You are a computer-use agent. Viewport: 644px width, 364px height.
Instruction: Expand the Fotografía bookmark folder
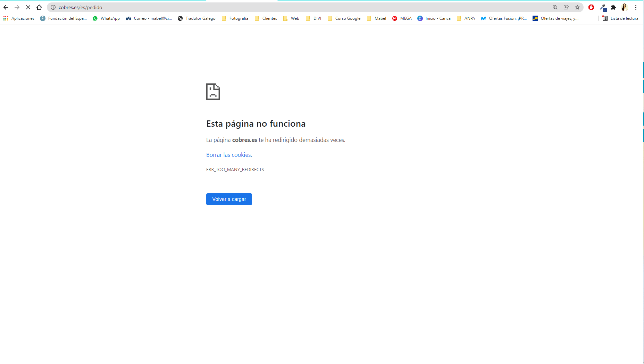point(235,18)
